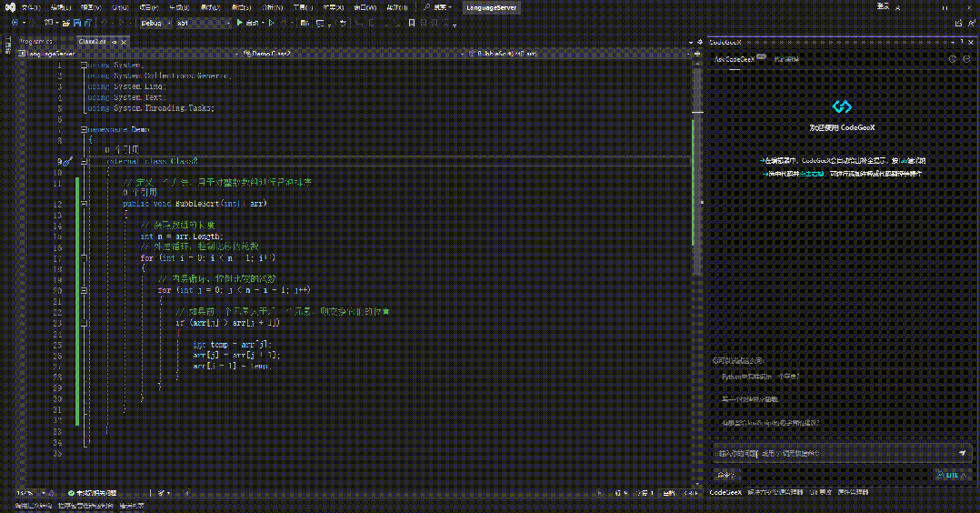The image size is (980, 513).
Task: Click the bookmark icon in toolbar
Action: (x=411, y=23)
